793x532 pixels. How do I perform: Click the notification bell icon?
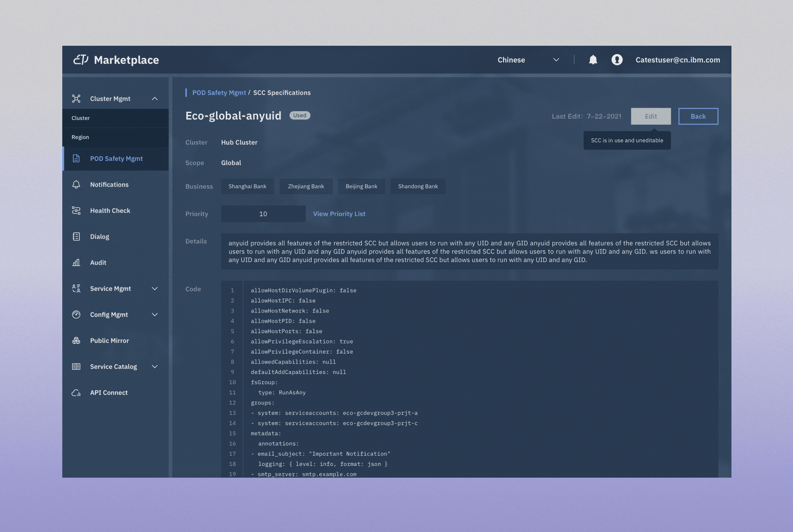pos(593,60)
